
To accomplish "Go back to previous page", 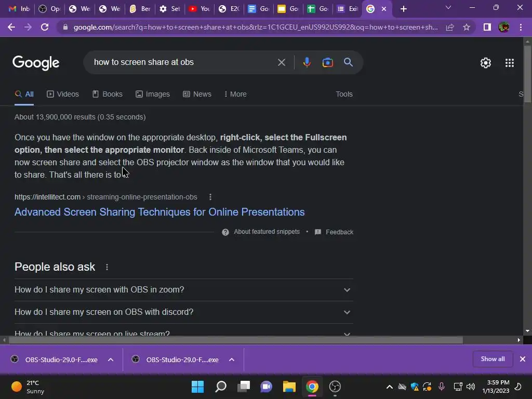I will click(11, 27).
